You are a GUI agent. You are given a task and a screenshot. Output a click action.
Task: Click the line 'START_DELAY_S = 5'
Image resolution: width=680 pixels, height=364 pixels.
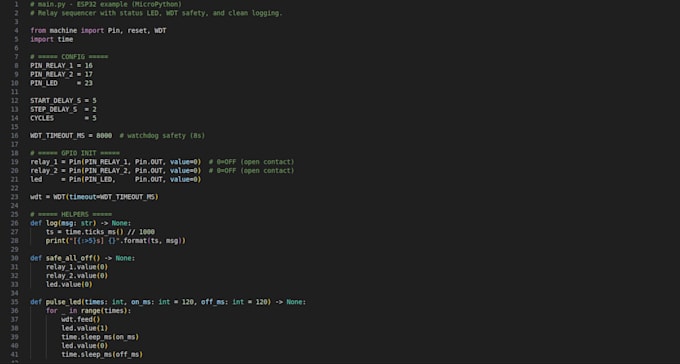tap(63, 101)
